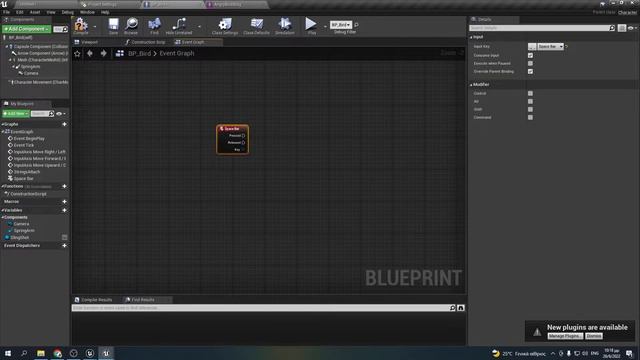Add a new macro with Macros plus icon
The image size is (640, 360).
[64, 202]
